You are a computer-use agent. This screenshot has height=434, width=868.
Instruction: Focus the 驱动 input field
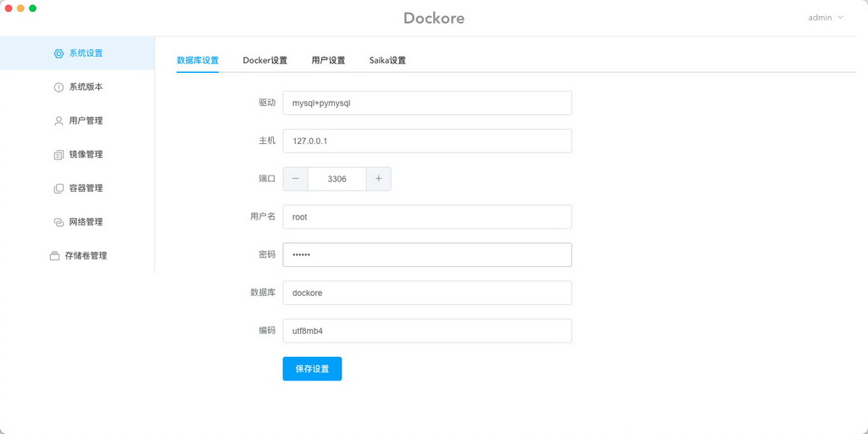coord(427,103)
